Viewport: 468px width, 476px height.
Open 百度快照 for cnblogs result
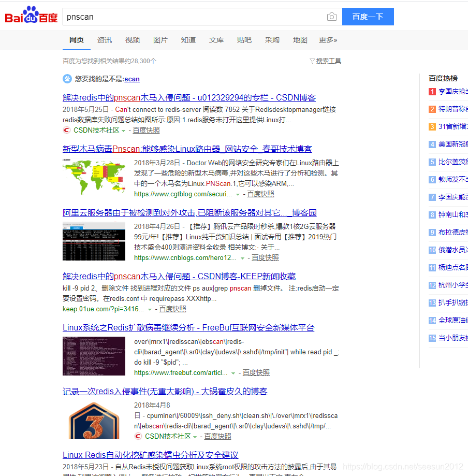click(x=265, y=258)
